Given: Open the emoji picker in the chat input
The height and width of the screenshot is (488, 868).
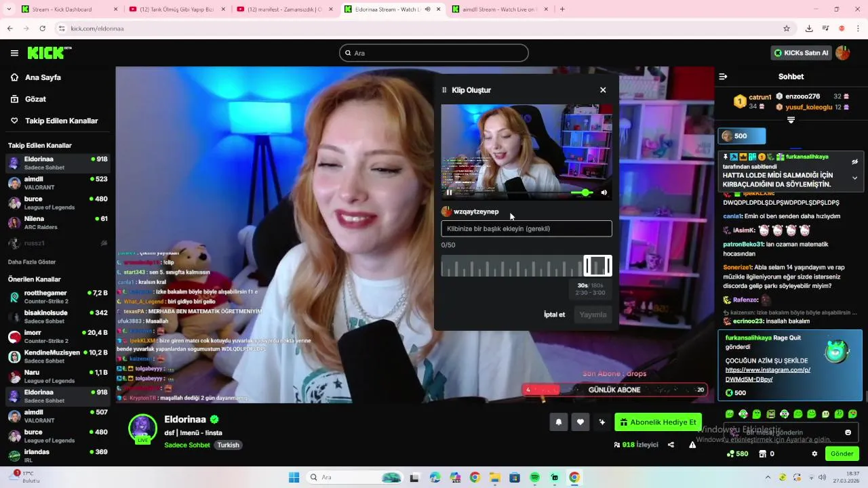Looking at the screenshot, I should (848, 432).
